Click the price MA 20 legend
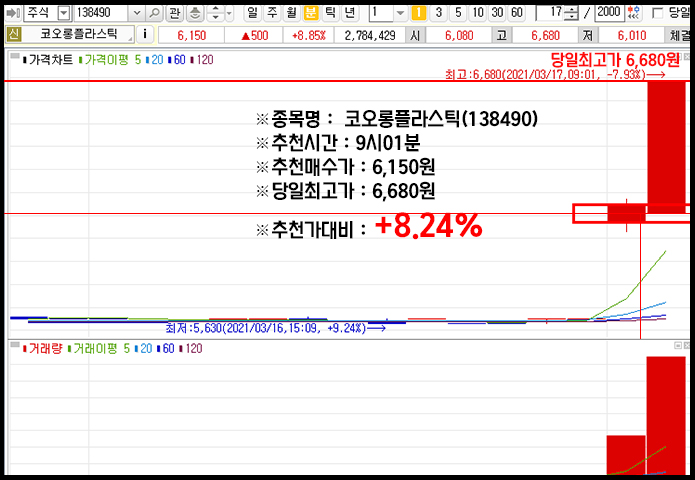 tap(155, 59)
